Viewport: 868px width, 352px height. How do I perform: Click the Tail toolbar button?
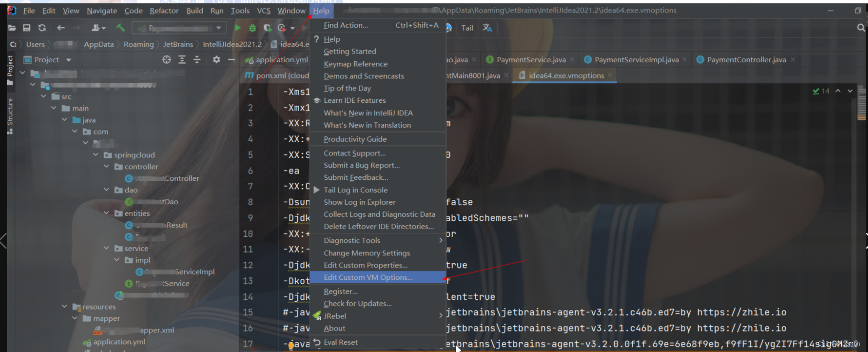click(x=467, y=28)
